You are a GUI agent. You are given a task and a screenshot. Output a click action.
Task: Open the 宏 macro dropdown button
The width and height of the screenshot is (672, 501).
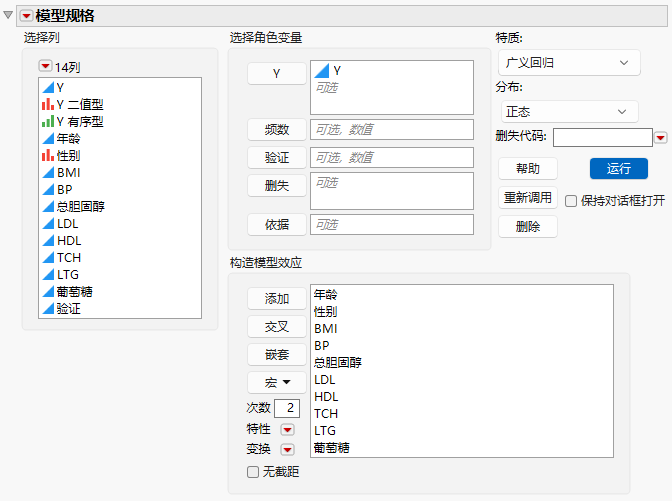click(277, 382)
